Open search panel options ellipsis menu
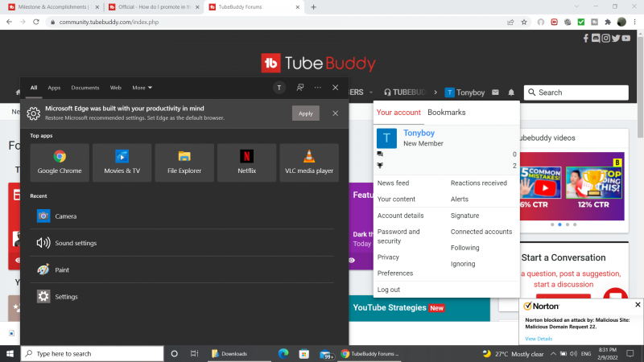 [x=317, y=88]
